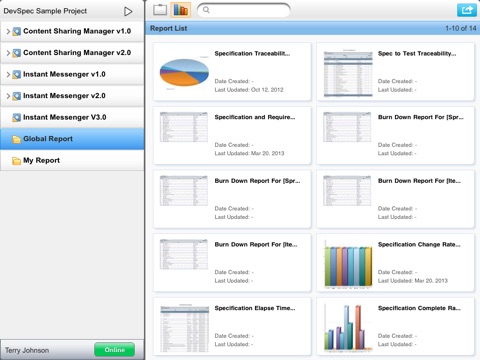Open the My Report folder
480x360 pixels.
coord(72,160)
